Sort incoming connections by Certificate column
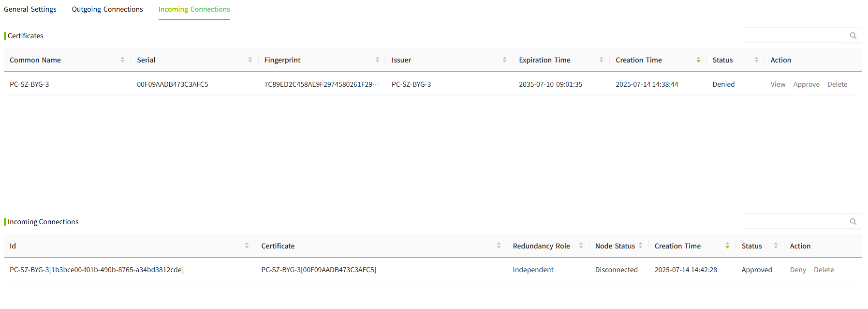This screenshot has height=309, width=868. tap(499, 246)
